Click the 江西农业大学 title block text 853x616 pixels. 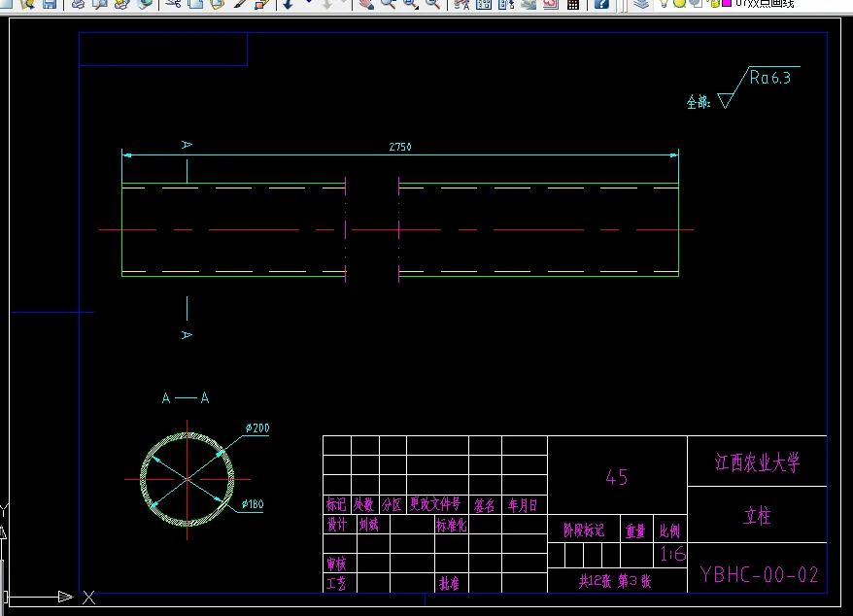point(757,462)
